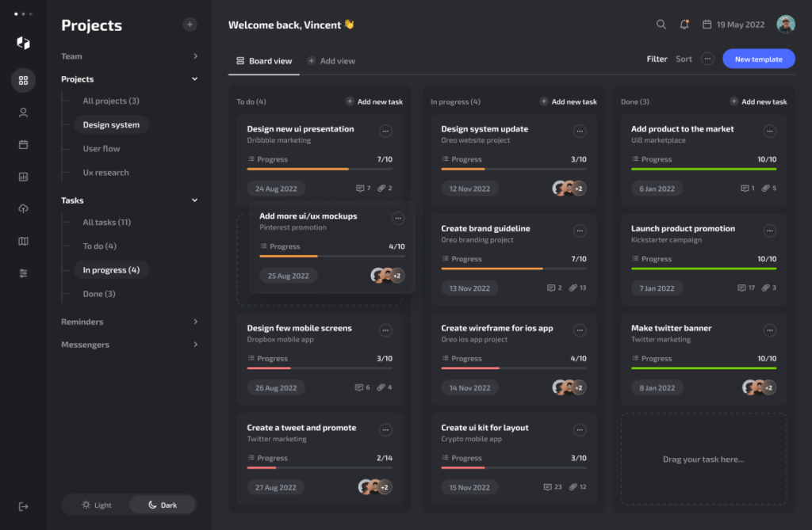Screen dimensions: 812x530
Task: Expand the Team section
Action: pos(195,56)
